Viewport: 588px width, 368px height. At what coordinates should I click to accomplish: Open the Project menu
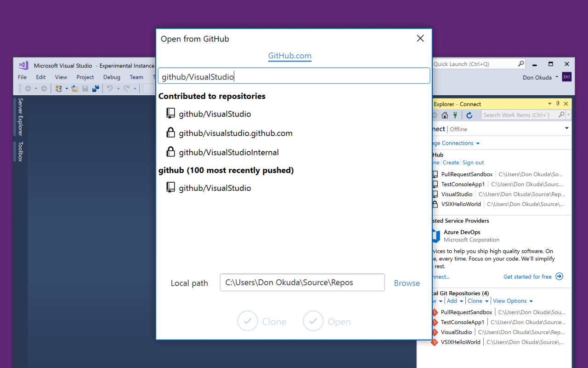pyautogui.click(x=85, y=77)
